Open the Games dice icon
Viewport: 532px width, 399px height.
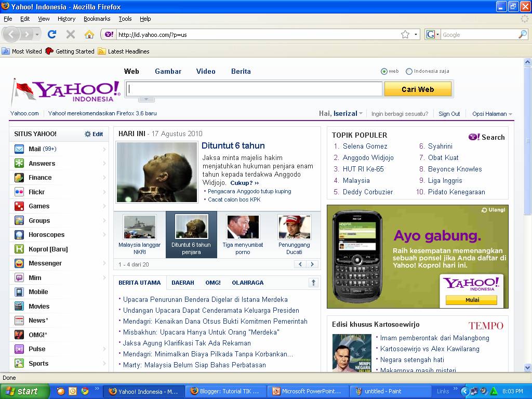(19, 206)
